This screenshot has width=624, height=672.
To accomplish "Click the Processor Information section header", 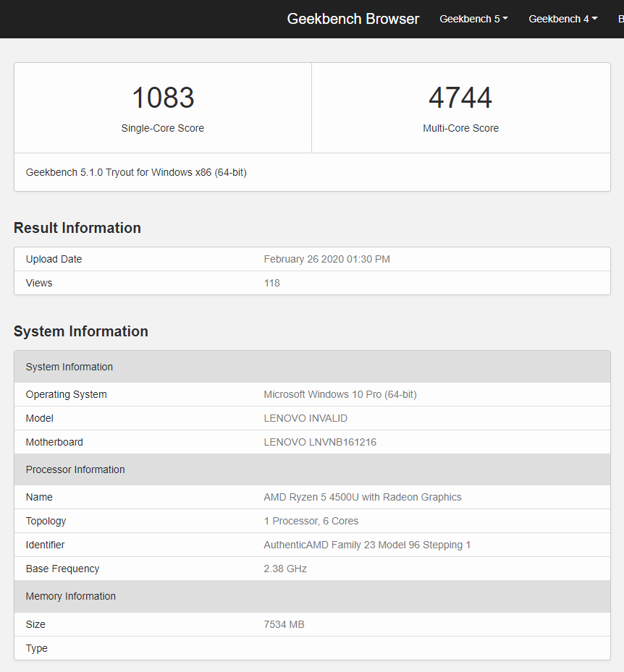I will 312,469.
